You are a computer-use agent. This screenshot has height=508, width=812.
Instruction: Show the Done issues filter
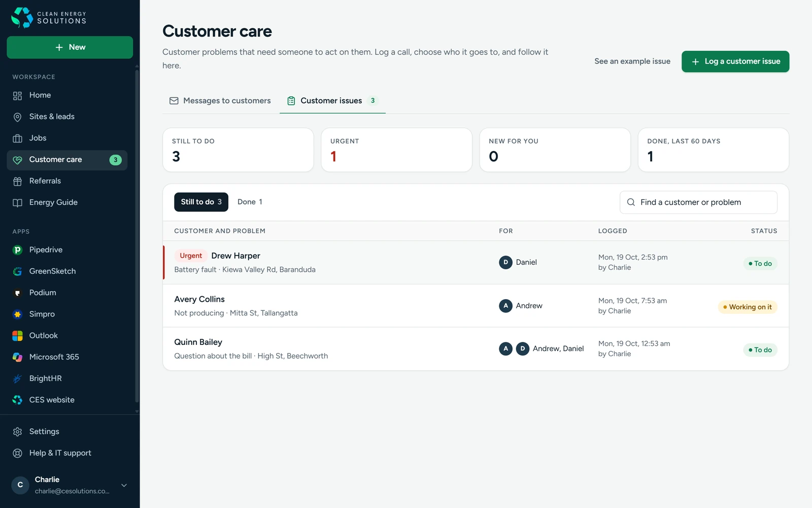(x=250, y=202)
